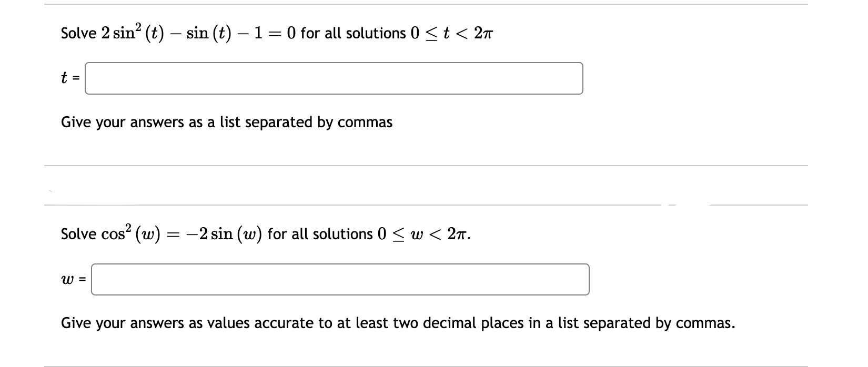Screen dimensions: 868x367
Task: Select the t = label
Action: [x=69, y=78]
